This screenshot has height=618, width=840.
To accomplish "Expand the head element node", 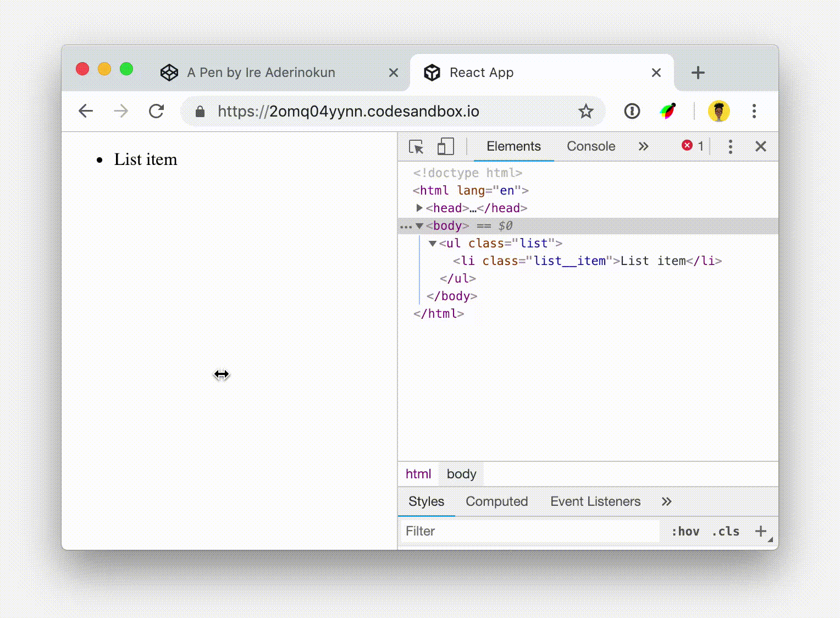I will tap(419, 208).
